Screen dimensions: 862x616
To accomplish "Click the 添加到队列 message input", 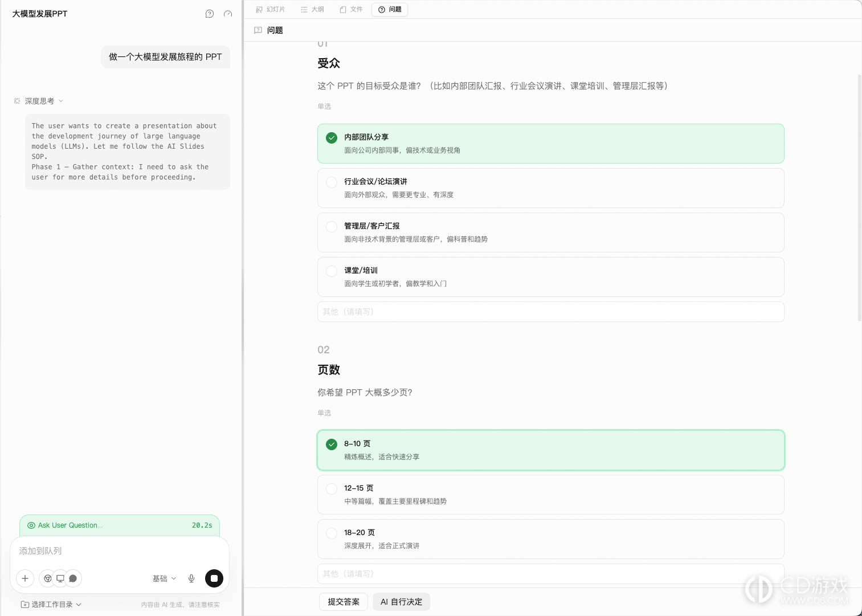I will (120, 551).
